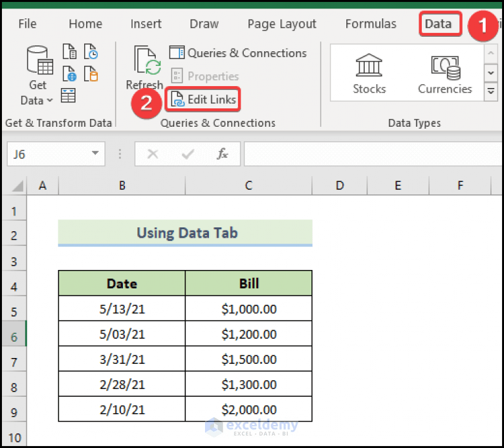Viewport: 504px width, 448px height.
Task: Select column C header
Action: (x=248, y=185)
